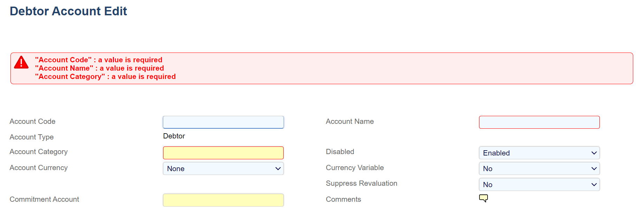The width and height of the screenshot is (644, 208).
Task: Expand the Suppress Revaluation dropdown
Action: tap(539, 185)
